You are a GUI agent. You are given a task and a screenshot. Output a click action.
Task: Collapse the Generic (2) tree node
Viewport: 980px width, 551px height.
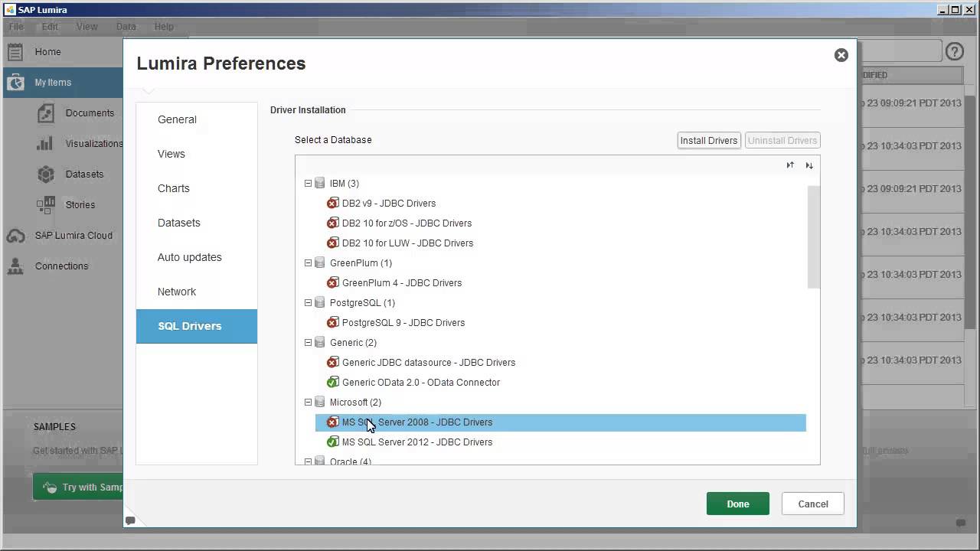tap(309, 343)
